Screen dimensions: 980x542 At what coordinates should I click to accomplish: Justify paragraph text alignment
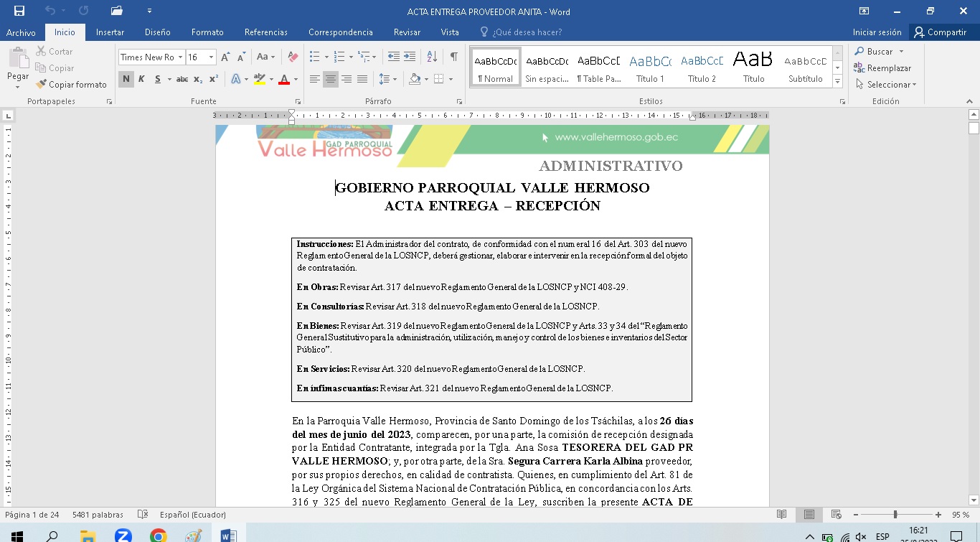pyautogui.click(x=362, y=79)
